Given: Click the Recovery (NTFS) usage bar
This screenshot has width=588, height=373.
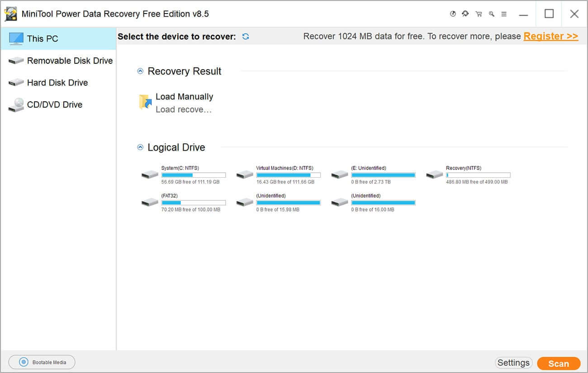Looking at the screenshot, I should [478, 175].
